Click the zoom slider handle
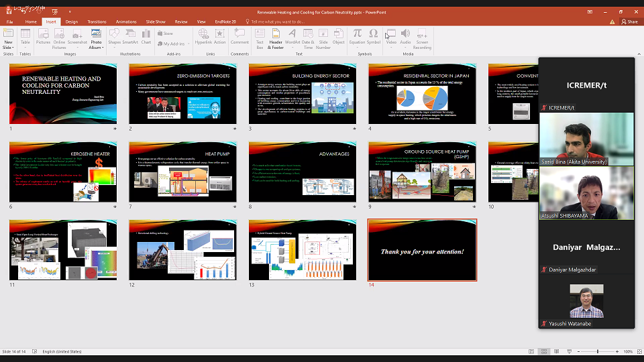644x362 pixels. tap(598, 352)
